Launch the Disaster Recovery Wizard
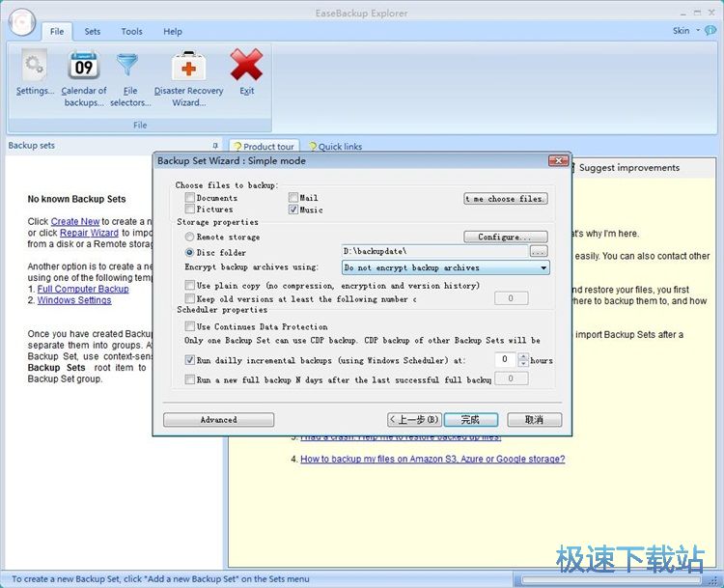The height and width of the screenshot is (588, 724). 188,78
